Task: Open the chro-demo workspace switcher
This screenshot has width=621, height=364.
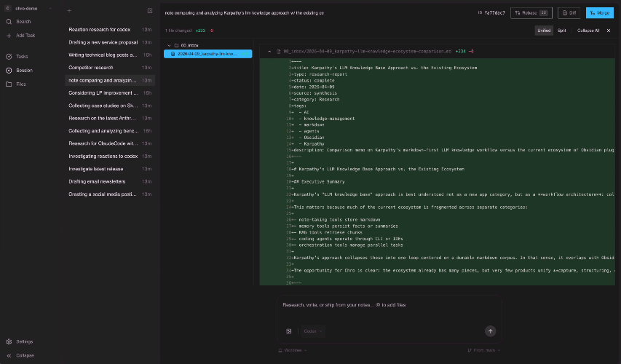Action: pyautogui.click(x=28, y=8)
